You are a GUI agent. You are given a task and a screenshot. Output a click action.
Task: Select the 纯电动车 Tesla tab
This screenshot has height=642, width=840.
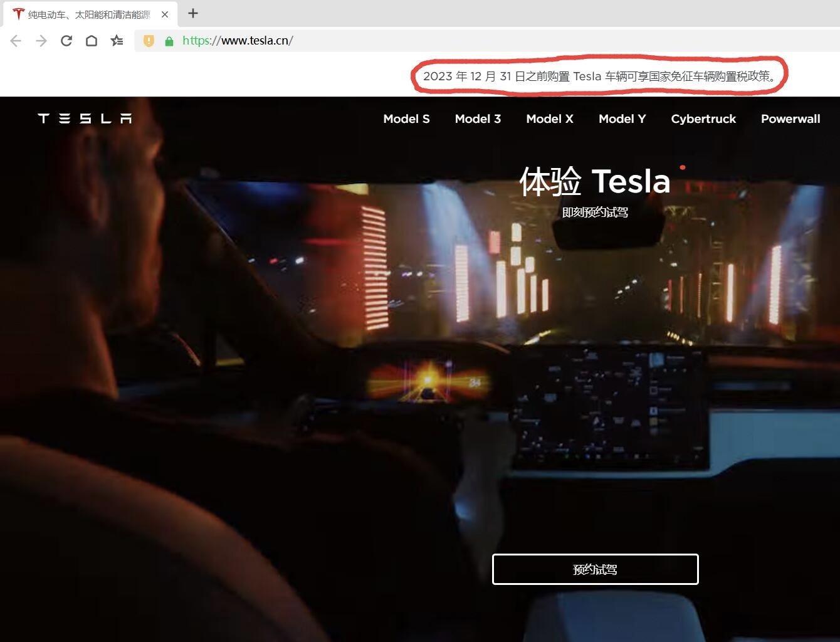click(x=89, y=14)
